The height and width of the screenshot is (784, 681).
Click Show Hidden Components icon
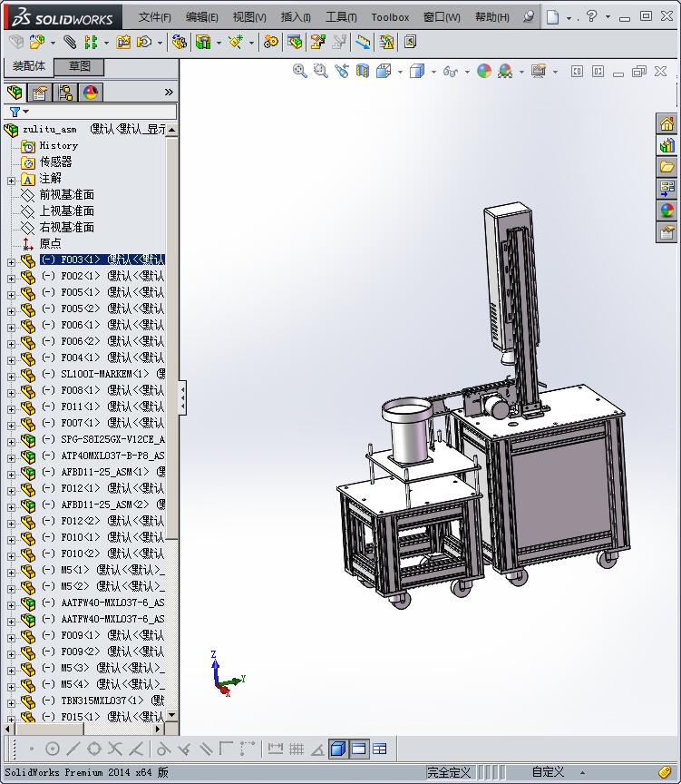click(180, 42)
